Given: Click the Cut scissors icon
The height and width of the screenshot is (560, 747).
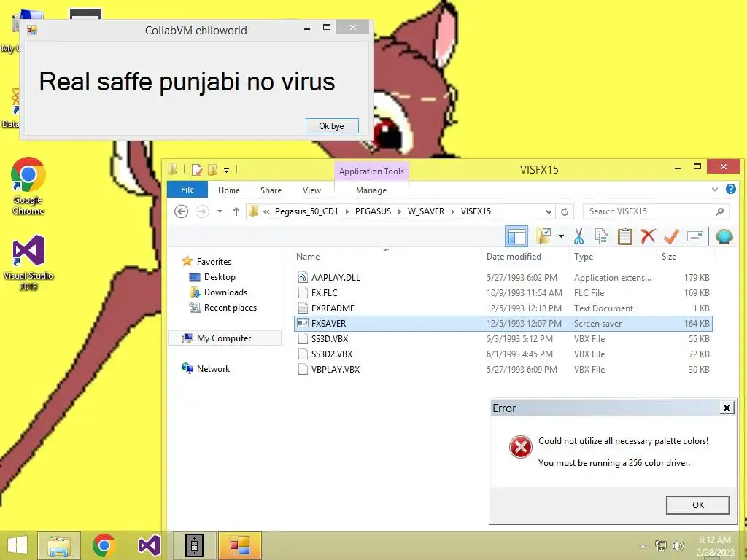Looking at the screenshot, I should pyautogui.click(x=578, y=236).
